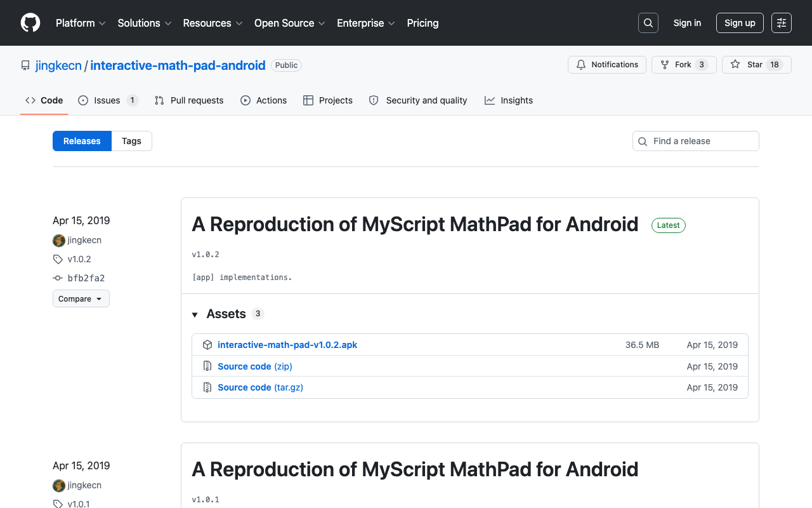Click the package icon beside the apk file
Viewport: 812px width, 508px height.
point(207,345)
